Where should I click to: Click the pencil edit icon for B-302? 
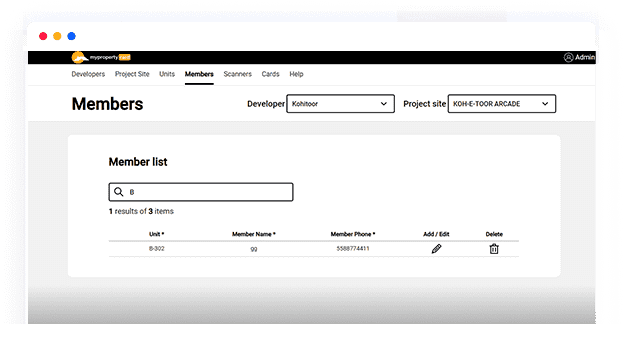pyautogui.click(x=436, y=249)
